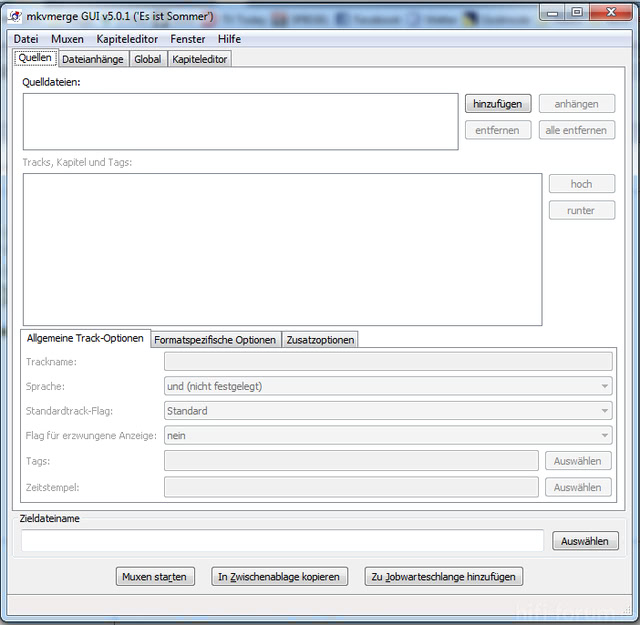Open the Flag für erzwungene Anzeige dropdown
The image size is (640, 625).
388,436
